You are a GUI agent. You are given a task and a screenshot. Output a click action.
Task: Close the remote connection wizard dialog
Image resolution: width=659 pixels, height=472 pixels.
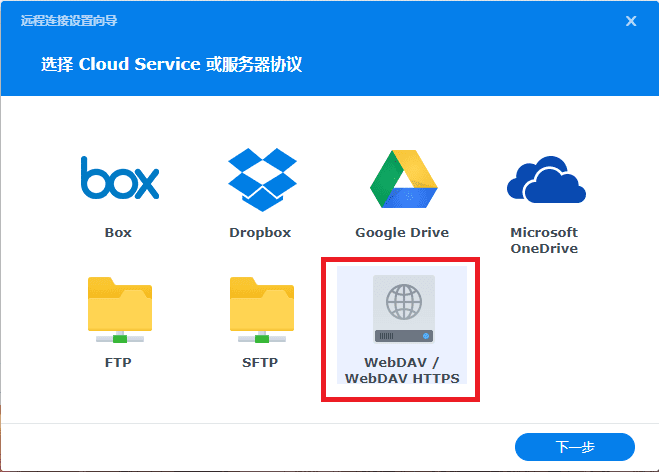[x=631, y=21]
